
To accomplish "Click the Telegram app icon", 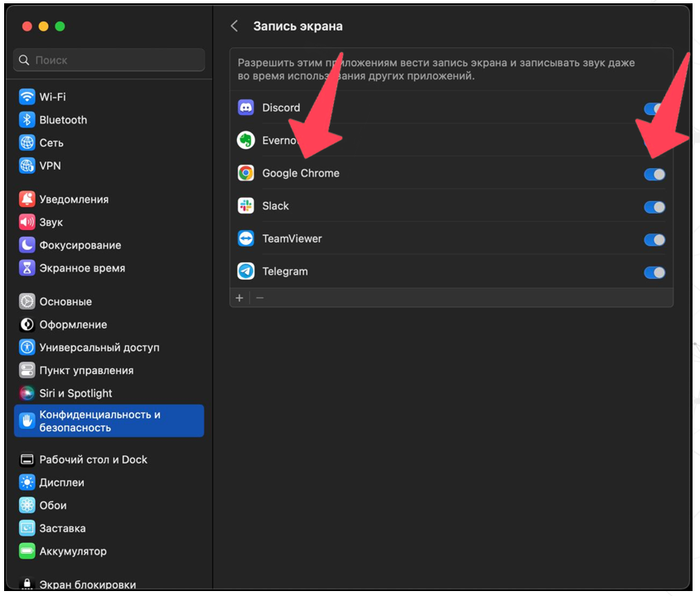I will pyautogui.click(x=246, y=272).
